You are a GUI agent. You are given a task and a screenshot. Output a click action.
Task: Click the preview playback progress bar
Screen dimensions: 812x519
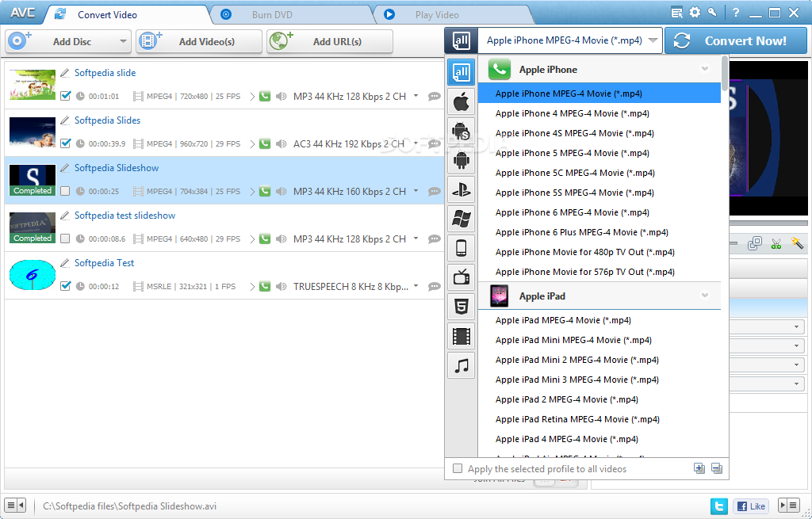pos(768,223)
